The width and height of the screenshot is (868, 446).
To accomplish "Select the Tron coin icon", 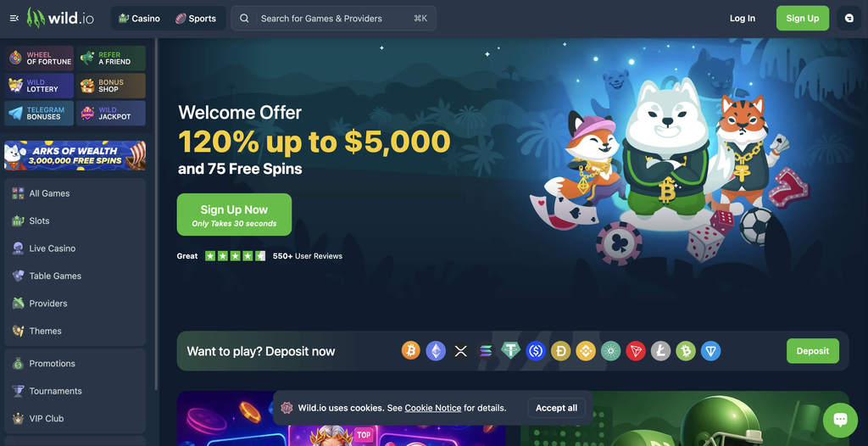I will [x=636, y=351].
